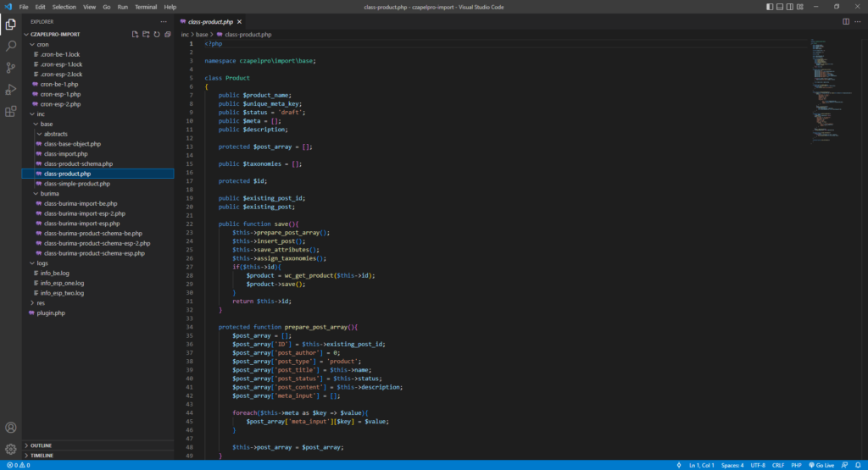The width and height of the screenshot is (868, 470).
Task: Click the New File icon in Explorer
Action: [135, 34]
